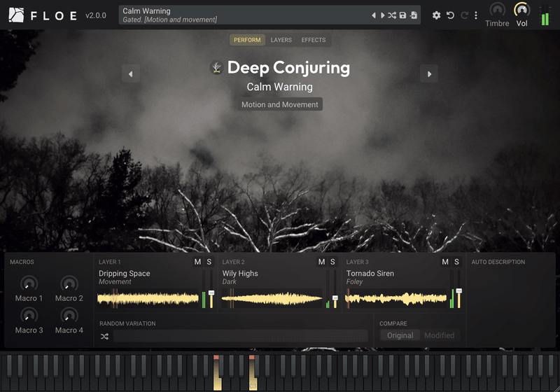Load previous preset with top bar left arrow
560x392 pixels.
[374, 15]
